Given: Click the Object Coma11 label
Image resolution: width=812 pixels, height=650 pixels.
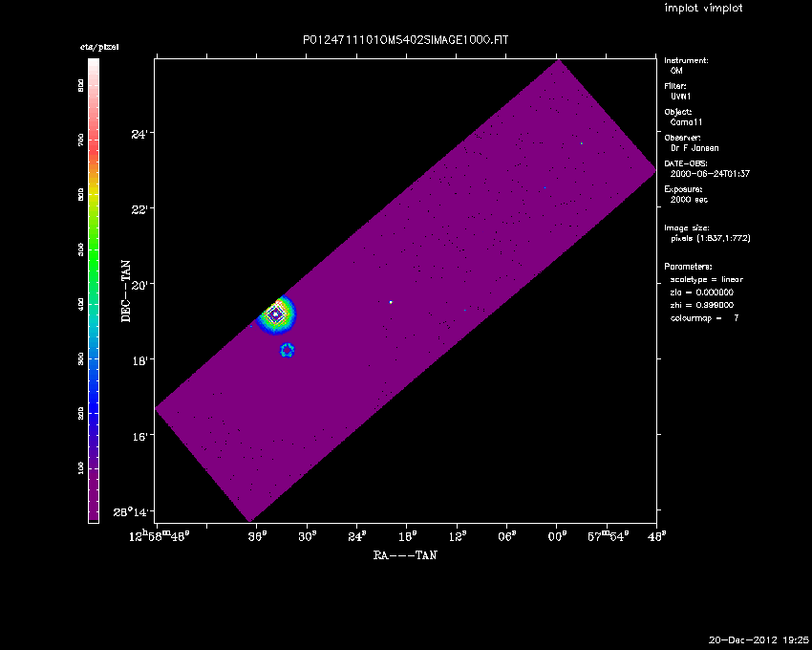Looking at the screenshot, I should (x=683, y=117).
